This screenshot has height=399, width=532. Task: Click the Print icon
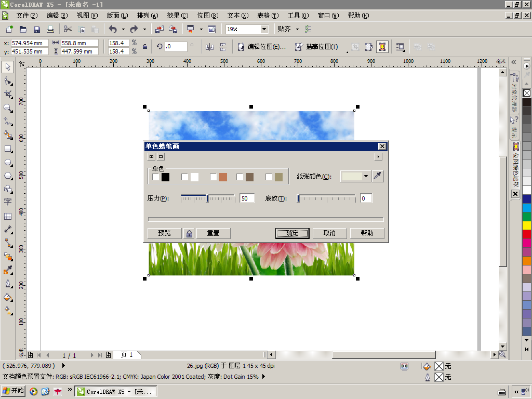(50, 29)
